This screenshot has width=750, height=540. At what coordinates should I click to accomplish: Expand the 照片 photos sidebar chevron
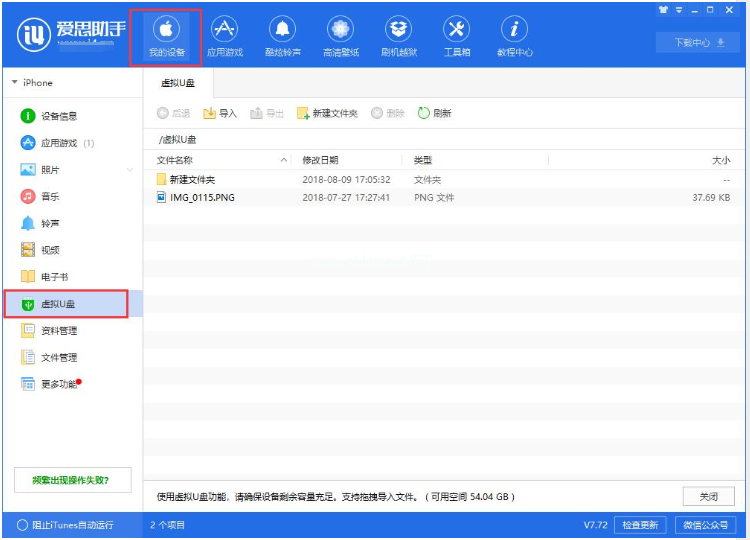click(x=130, y=170)
